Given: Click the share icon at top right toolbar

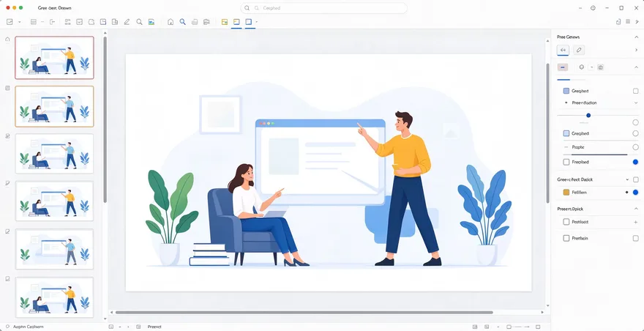Looking at the screenshot, I should (618, 22).
